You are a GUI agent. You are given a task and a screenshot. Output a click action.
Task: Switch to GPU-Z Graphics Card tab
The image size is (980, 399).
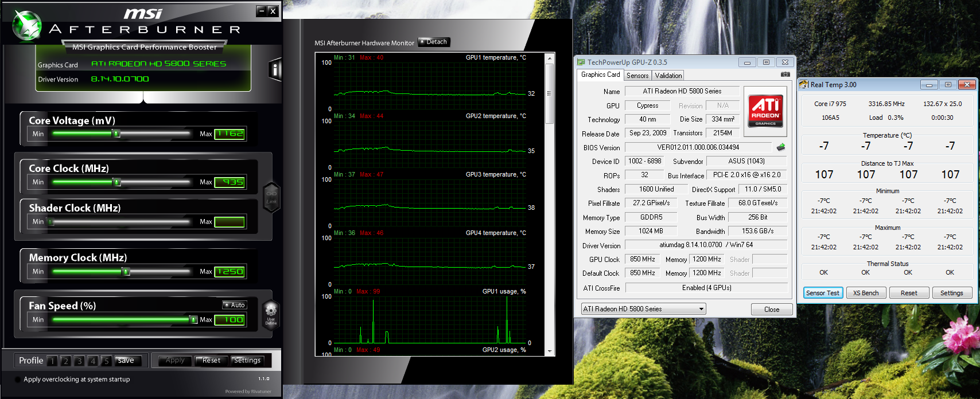click(600, 75)
